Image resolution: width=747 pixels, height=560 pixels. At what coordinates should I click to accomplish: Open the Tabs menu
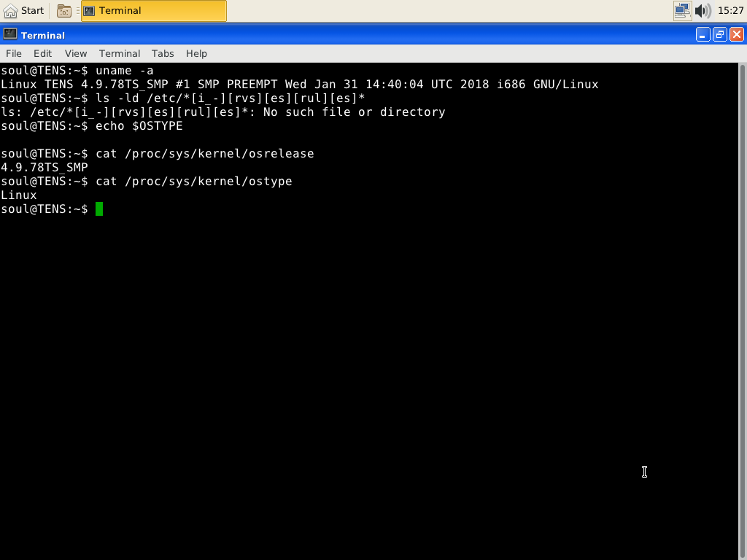click(163, 53)
